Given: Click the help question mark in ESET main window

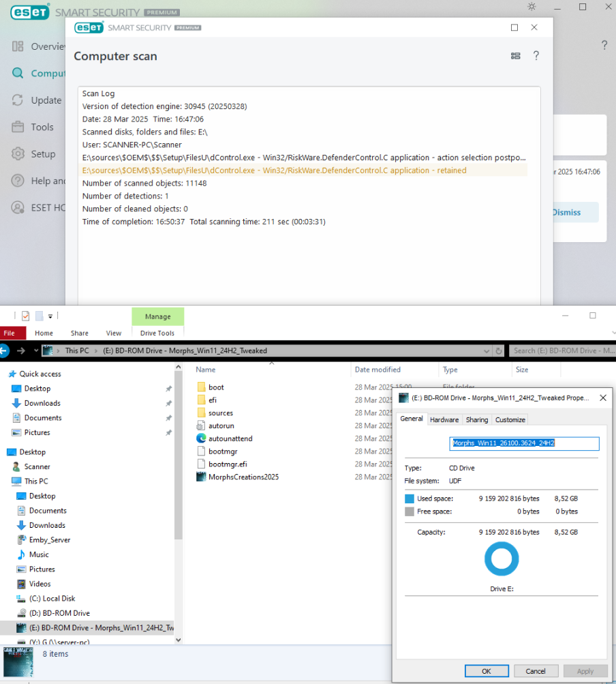Looking at the screenshot, I should (x=604, y=45).
